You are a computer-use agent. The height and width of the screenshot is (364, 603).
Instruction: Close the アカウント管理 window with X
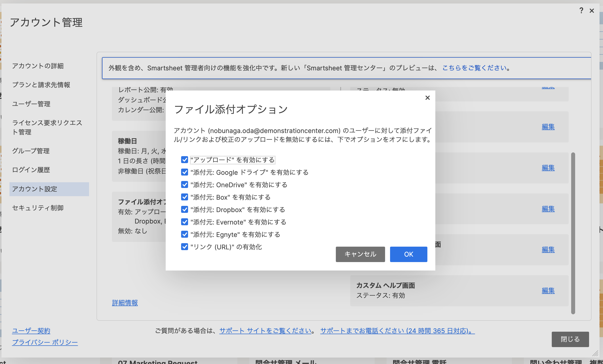pyautogui.click(x=592, y=11)
